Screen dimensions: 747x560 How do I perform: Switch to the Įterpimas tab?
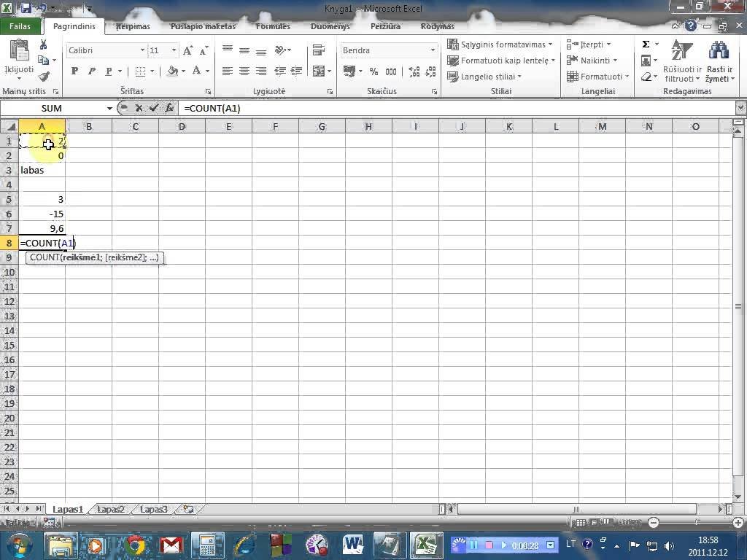tap(133, 27)
